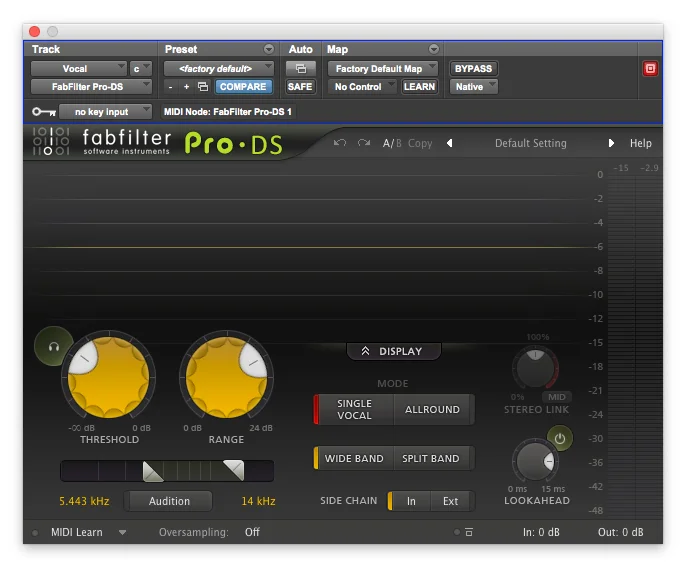Click the output options icon in bottom bar
Image resolution: width=691 pixels, height=582 pixels.
tap(469, 532)
